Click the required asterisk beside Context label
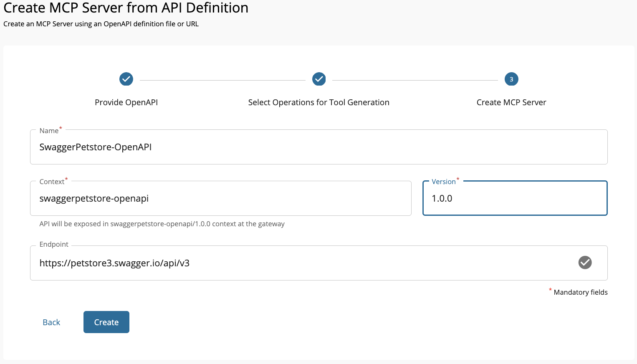The height and width of the screenshot is (364, 637). (x=66, y=179)
